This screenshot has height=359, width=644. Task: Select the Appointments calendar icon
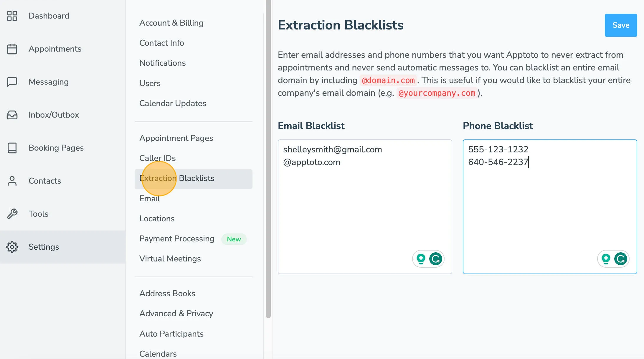point(12,49)
